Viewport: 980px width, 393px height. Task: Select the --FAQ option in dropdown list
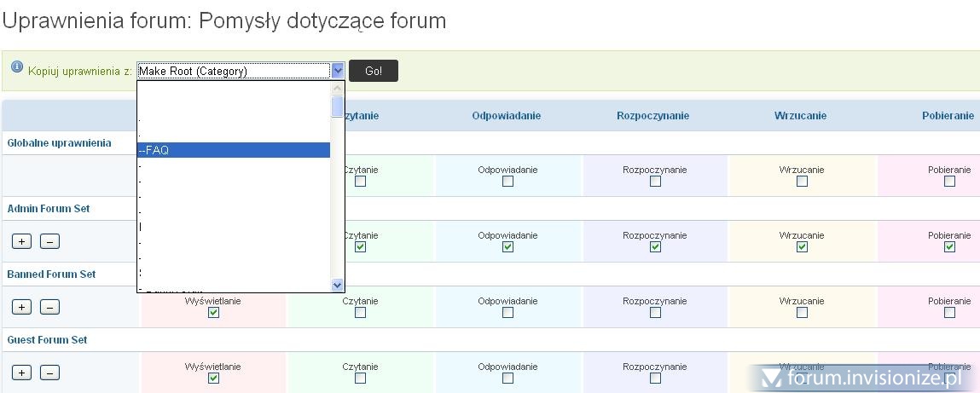pos(233,150)
